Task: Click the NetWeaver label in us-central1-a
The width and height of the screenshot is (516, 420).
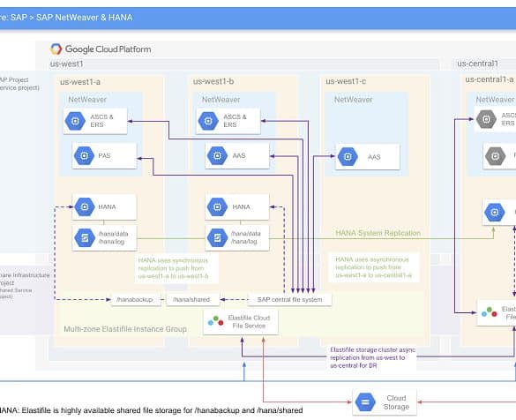Action: click(x=495, y=100)
